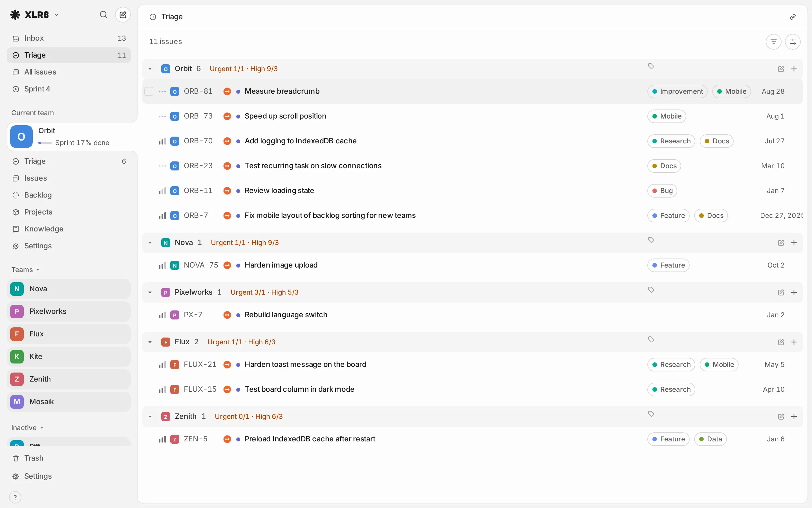Click the compose new issue icon

pyautogui.click(x=123, y=15)
